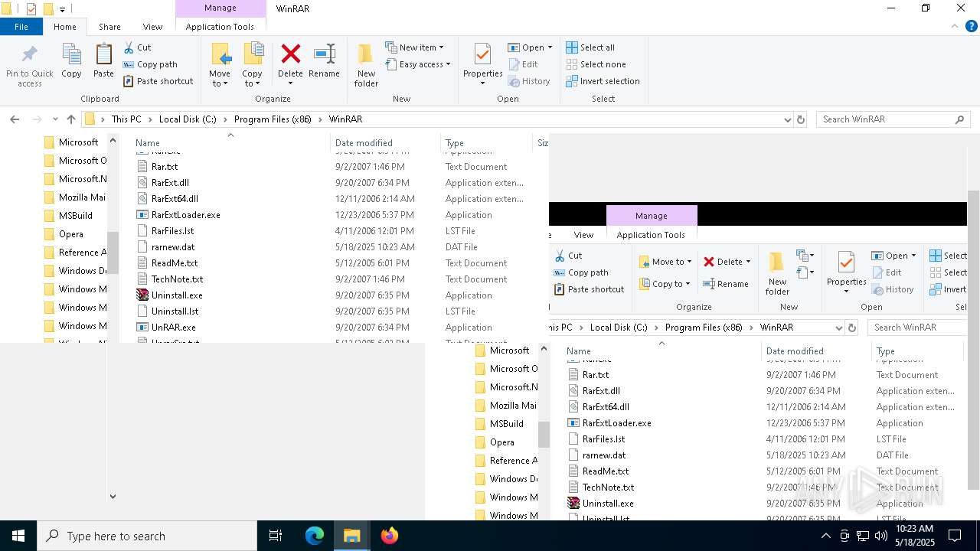
Task: Go up one folder level arrow
Action: point(71,119)
